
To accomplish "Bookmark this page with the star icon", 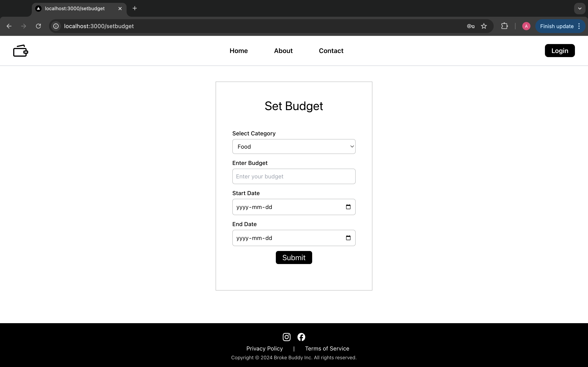I will pos(484,26).
